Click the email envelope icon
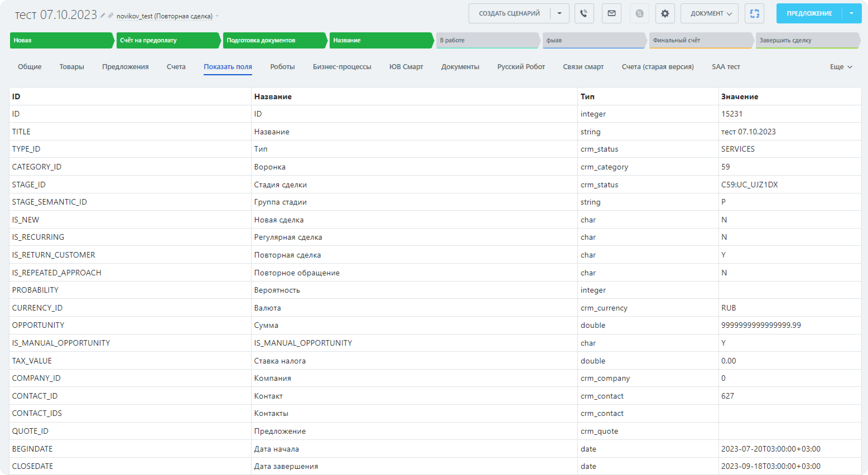868x475 pixels. coord(611,13)
